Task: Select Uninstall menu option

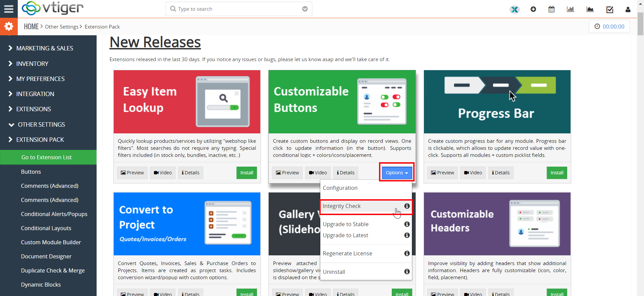Action: [366, 272]
